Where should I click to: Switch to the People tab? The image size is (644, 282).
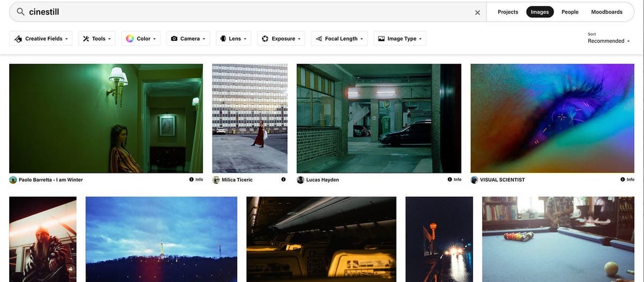(570, 12)
